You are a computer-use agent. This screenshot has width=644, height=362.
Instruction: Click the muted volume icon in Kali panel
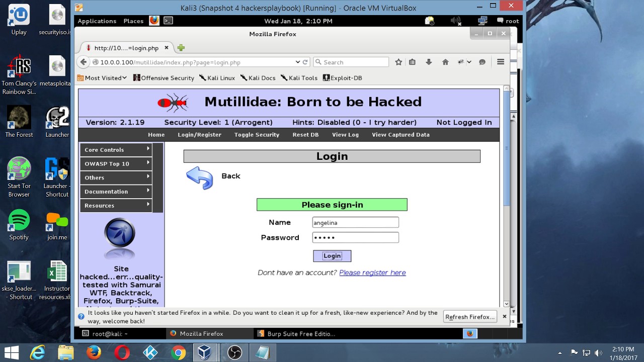coord(456,21)
